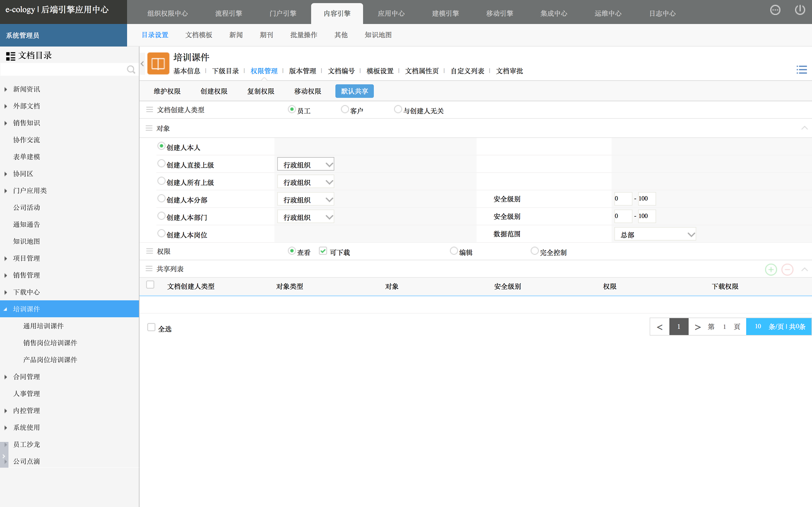Collapse sidebar with left arrow handle

[x=142, y=63]
